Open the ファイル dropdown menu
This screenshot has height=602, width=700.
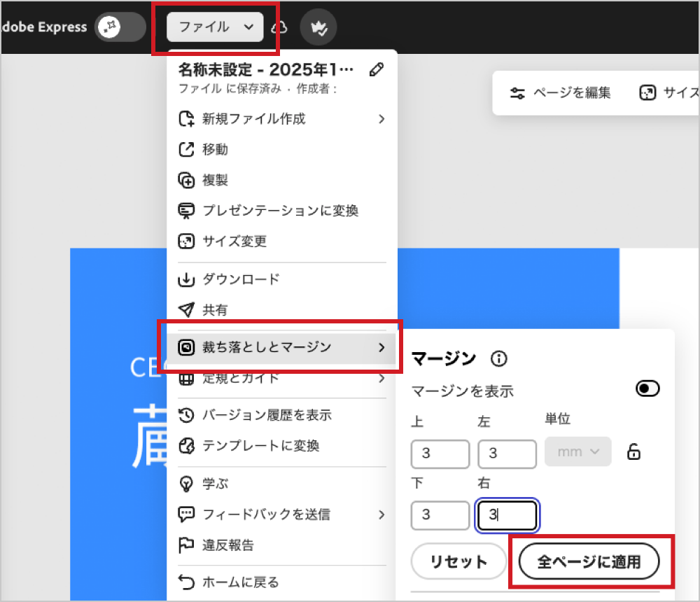coord(215,27)
